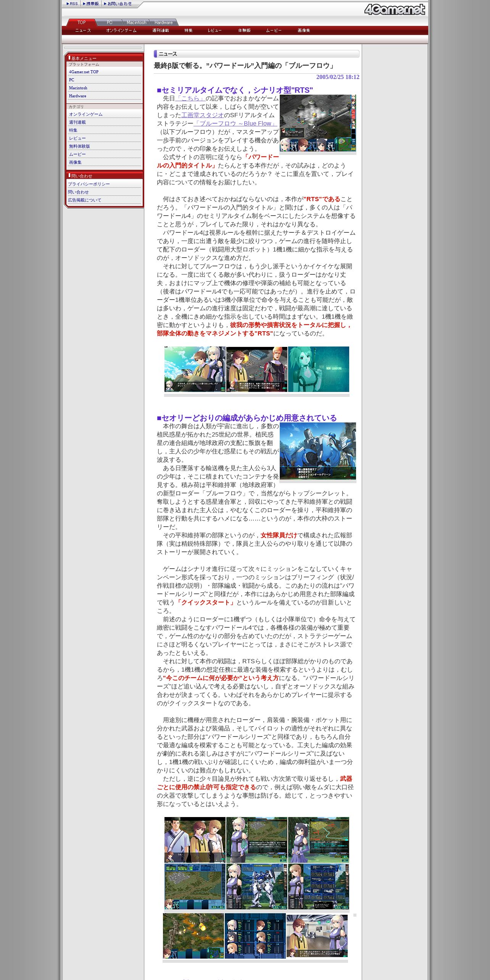
Task: Open sidebar レビュー category
Action: tap(77, 138)
